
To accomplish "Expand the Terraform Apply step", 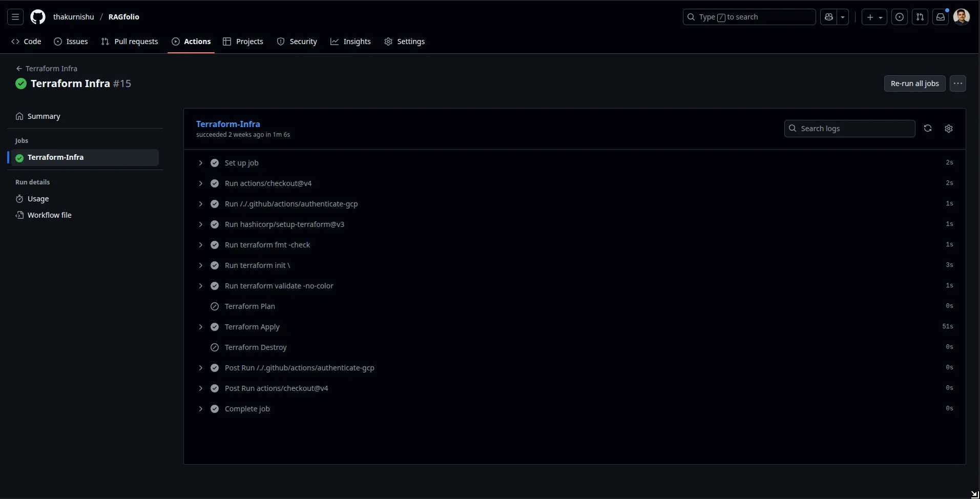I will click(x=201, y=327).
